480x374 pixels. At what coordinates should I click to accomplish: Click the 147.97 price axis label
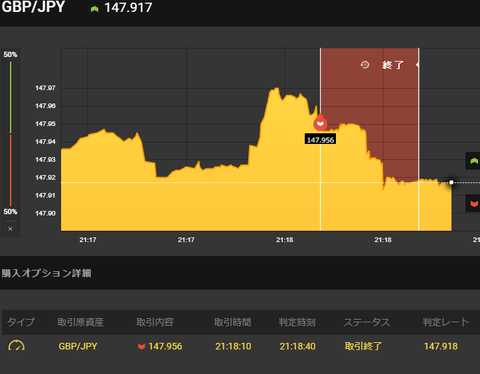[45, 88]
